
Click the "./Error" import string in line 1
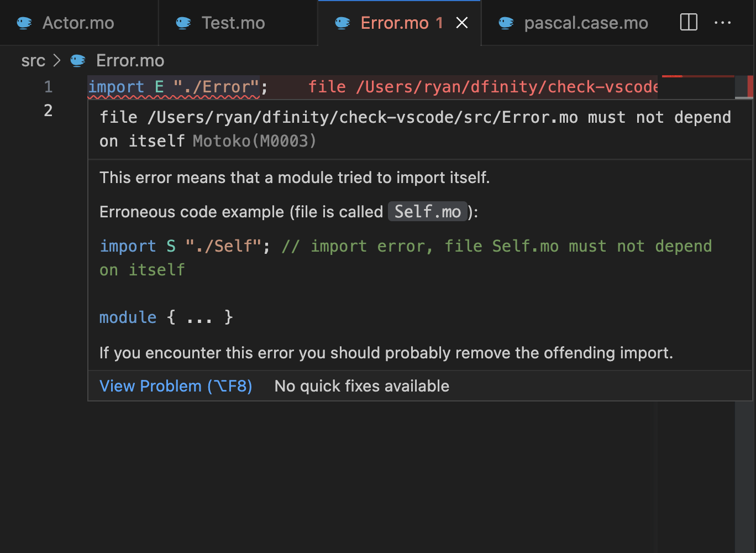tap(216, 87)
